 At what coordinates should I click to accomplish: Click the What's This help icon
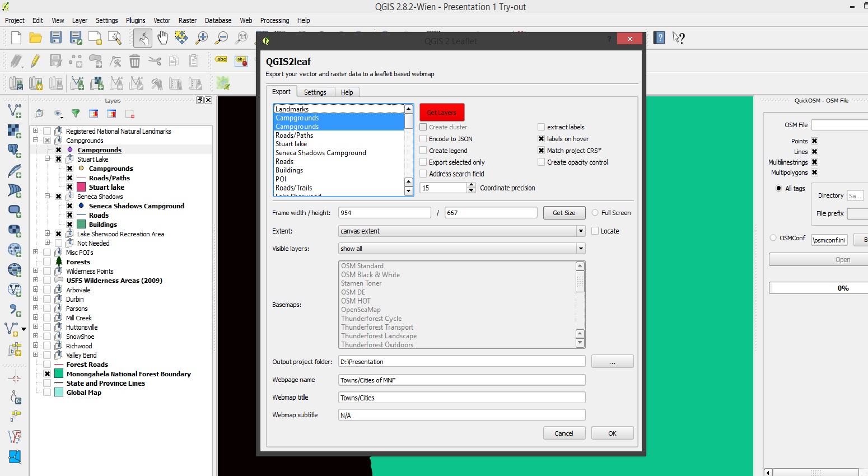679,38
